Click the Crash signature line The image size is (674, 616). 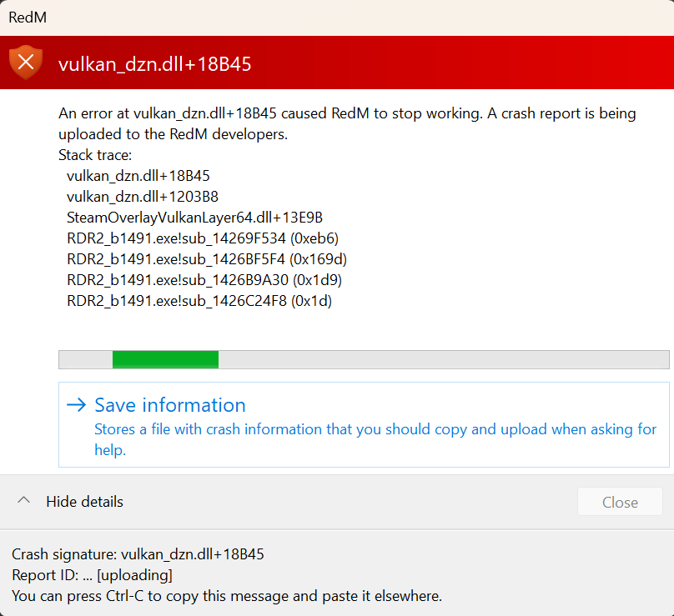coord(138,554)
